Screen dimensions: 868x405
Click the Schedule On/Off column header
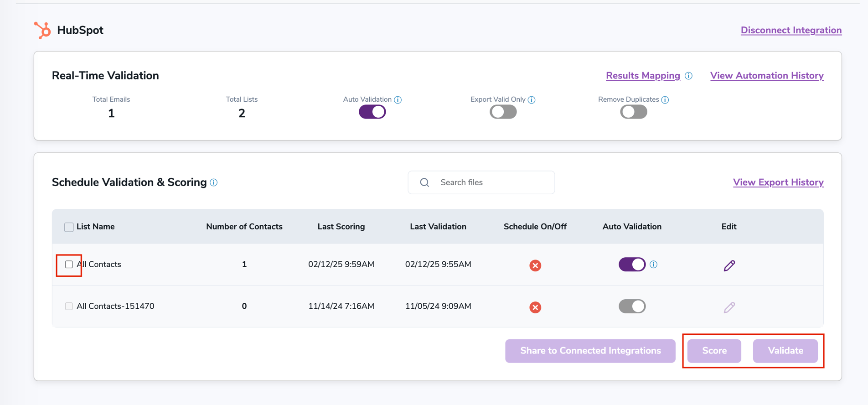(x=535, y=227)
